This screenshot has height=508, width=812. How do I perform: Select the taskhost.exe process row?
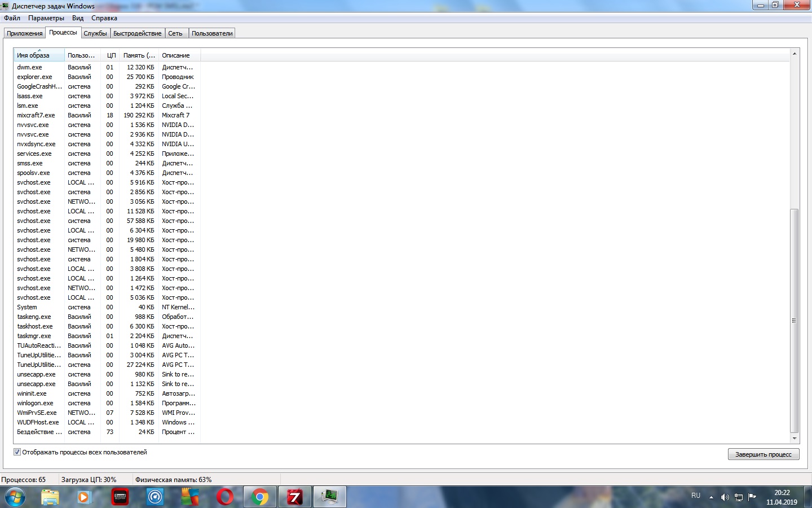(107, 326)
